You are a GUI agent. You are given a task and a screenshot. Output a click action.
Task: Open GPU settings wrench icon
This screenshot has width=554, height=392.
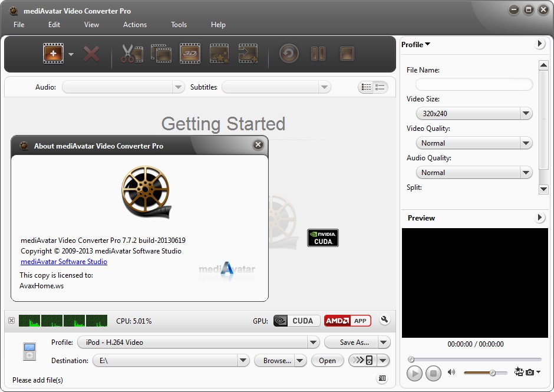[385, 320]
